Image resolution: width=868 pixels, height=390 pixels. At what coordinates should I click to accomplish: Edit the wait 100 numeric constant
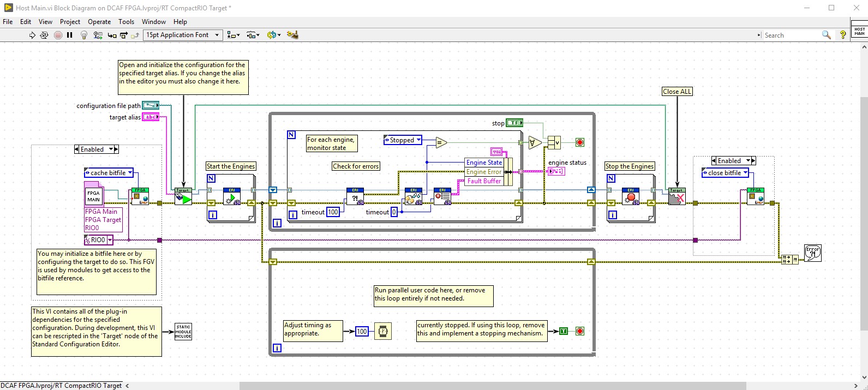362,331
